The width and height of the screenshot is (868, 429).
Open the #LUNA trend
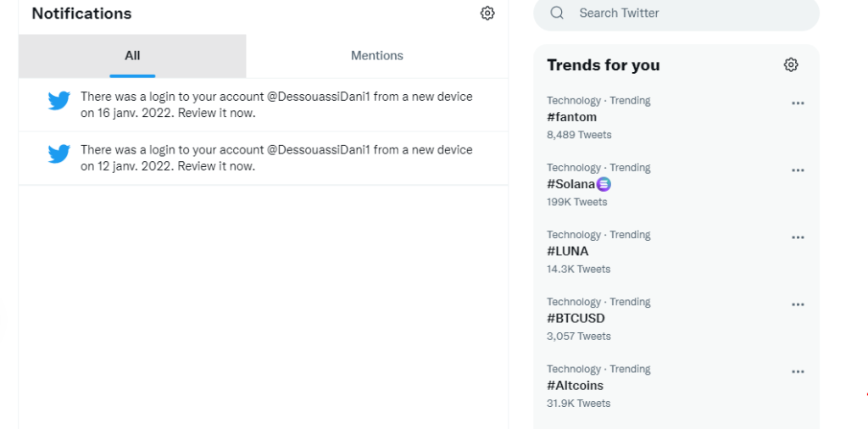pyautogui.click(x=676, y=251)
